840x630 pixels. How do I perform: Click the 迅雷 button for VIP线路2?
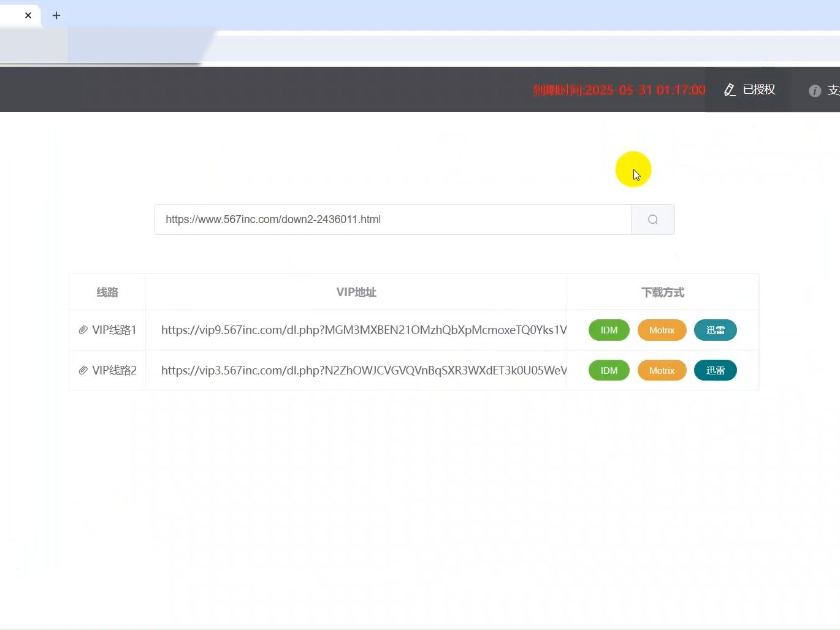(715, 370)
